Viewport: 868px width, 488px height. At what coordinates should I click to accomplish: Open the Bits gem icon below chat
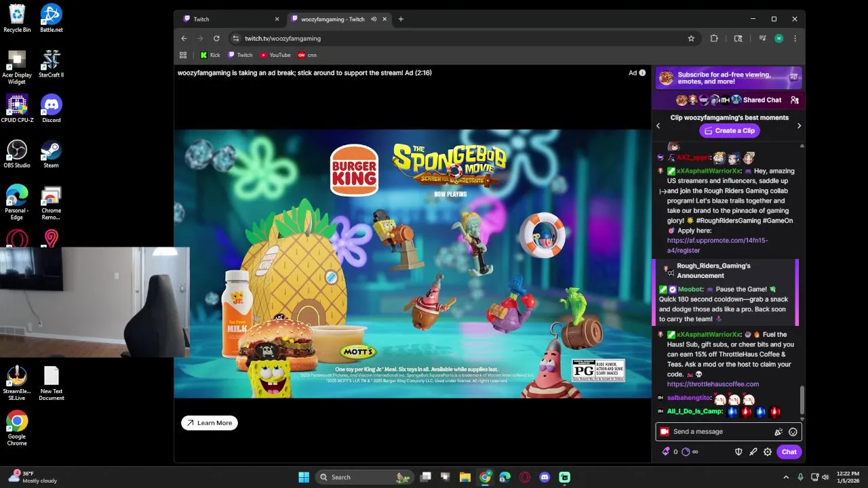666,451
